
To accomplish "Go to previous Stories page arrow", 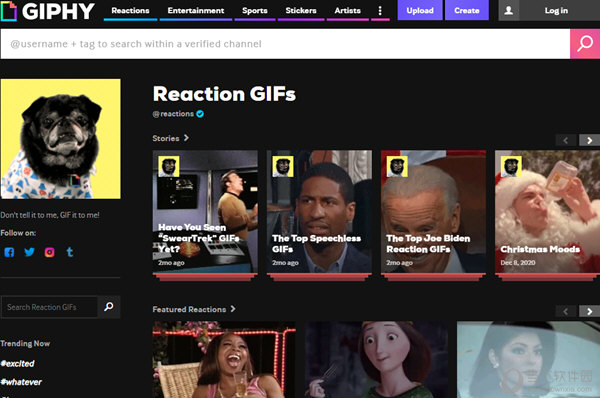I will (566, 140).
